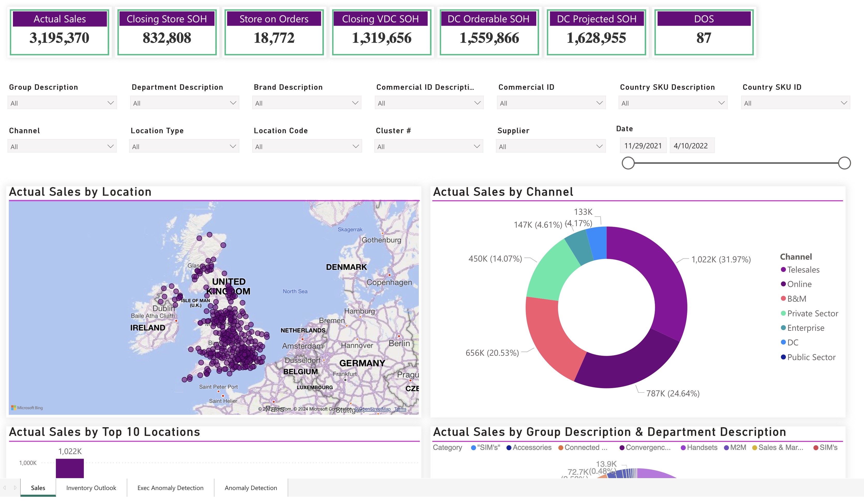Switch to the Inventory Outlook tab
This screenshot has height=504, width=864.
pyautogui.click(x=91, y=487)
